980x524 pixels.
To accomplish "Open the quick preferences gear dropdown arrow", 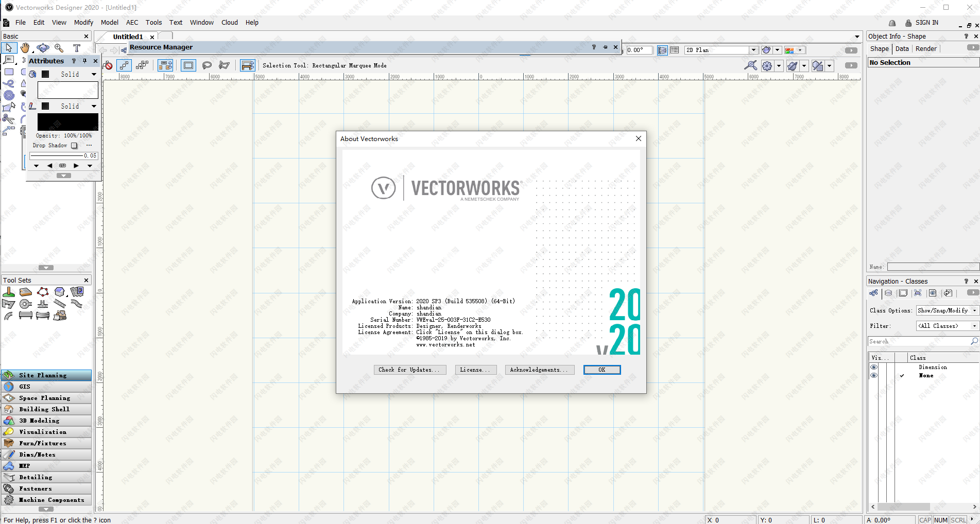I will click(779, 65).
